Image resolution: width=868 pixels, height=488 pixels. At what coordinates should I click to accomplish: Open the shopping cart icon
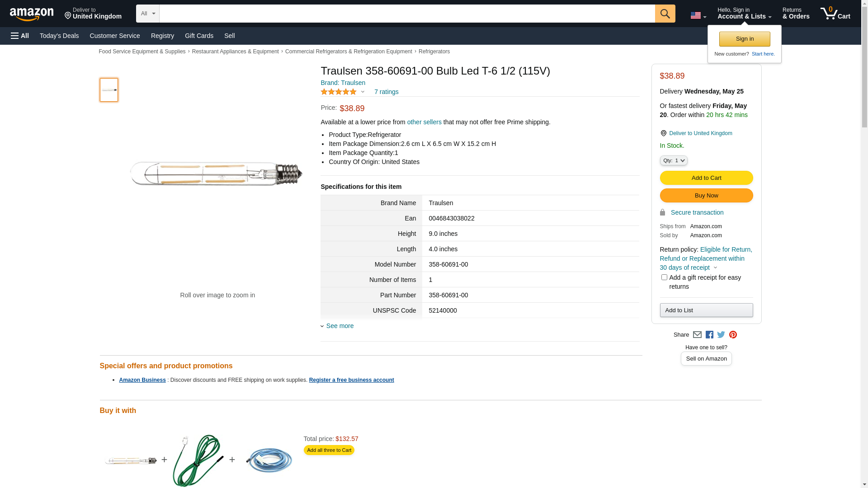click(835, 14)
